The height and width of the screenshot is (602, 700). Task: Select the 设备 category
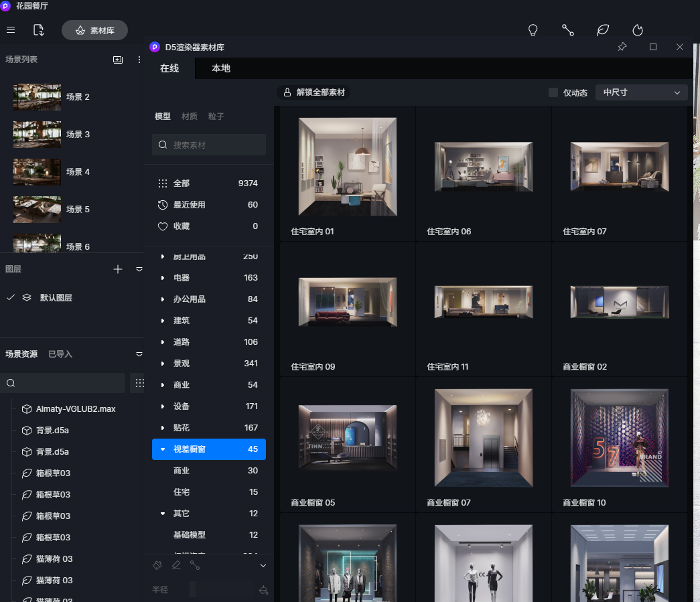[208, 406]
